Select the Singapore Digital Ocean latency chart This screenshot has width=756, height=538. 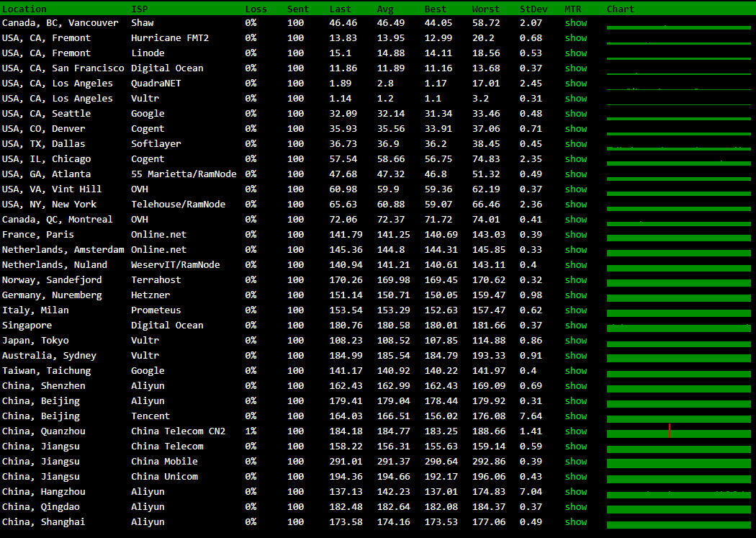pyautogui.click(x=678, y=328)
